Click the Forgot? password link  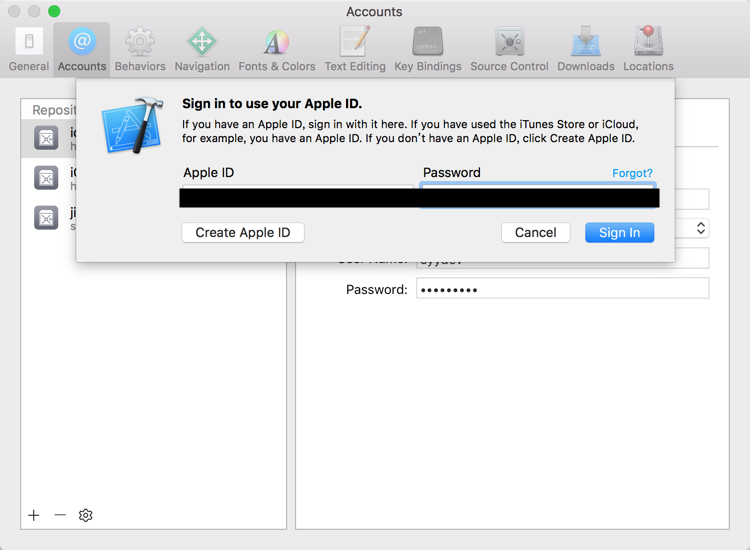click(632, 173)
